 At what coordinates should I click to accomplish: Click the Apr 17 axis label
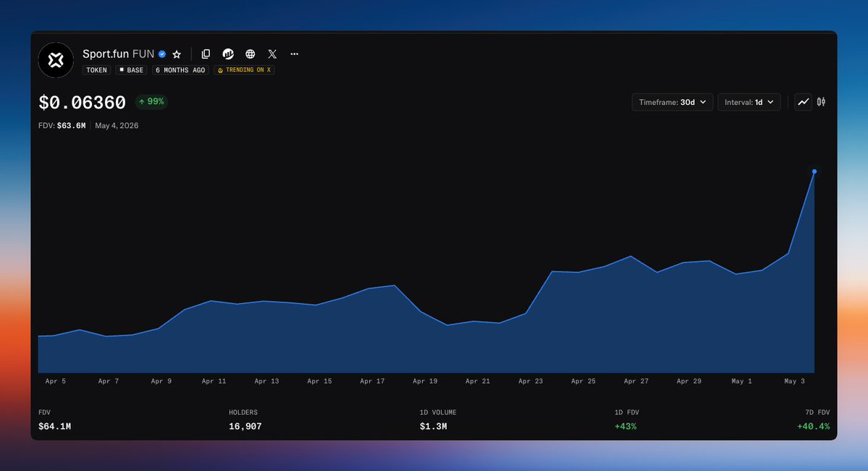click(372, 381)
